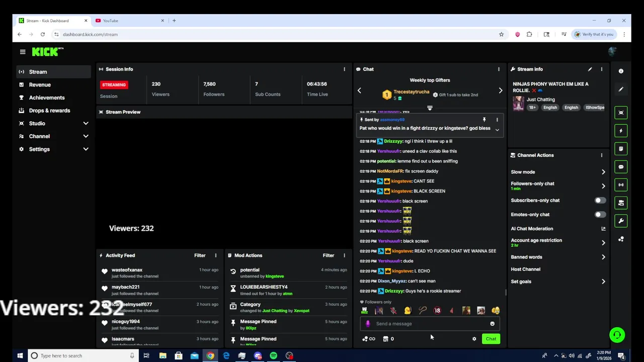Expand the pinned message chevron
The height and width of the screenshot is (362, 644).
click(497, 130)
